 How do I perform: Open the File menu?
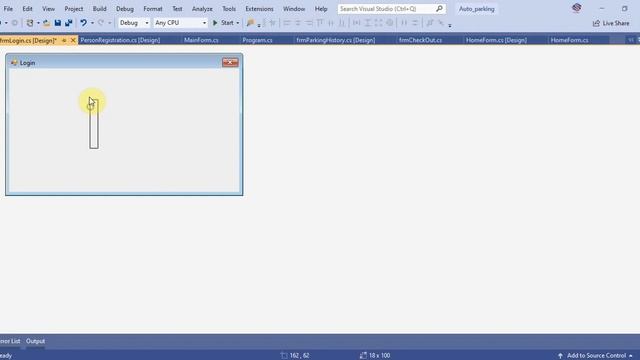8,9
